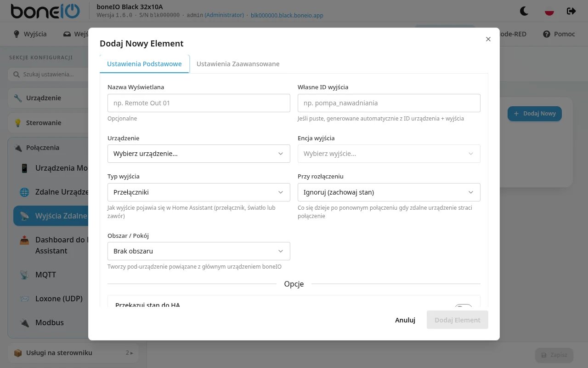Expand the Usługi na sterowniku section arrow
The image size is (588, 368).
coord(131,353)
